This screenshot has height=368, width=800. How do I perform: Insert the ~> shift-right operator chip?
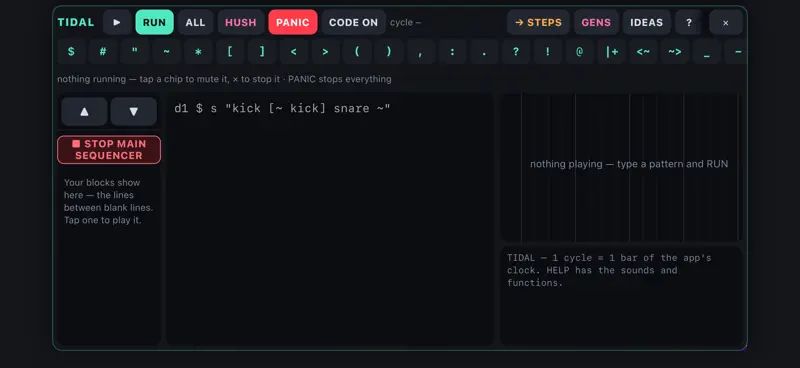pyautogui.click(x=674, y=52)
